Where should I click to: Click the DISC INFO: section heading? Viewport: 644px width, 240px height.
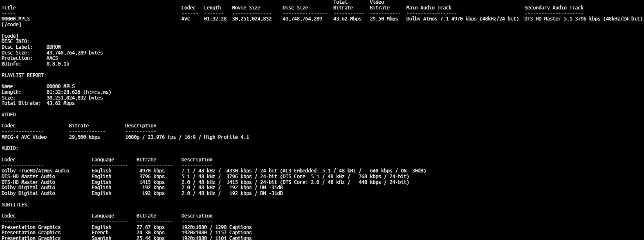point(16,41)
